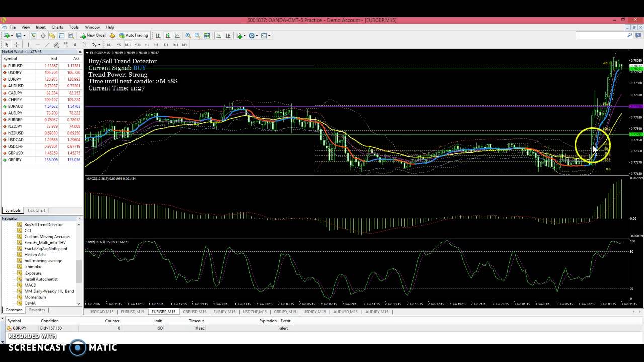The width and height of the screenshot is (644, 362).
Task: Switch to the USDJPY,M15 chart tab
Action: [x=314, y=312]
